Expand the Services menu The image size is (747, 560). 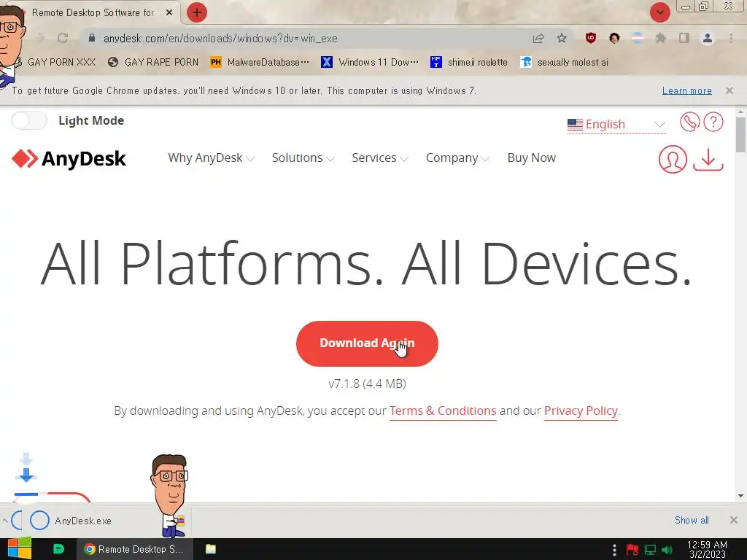(379, 157)
